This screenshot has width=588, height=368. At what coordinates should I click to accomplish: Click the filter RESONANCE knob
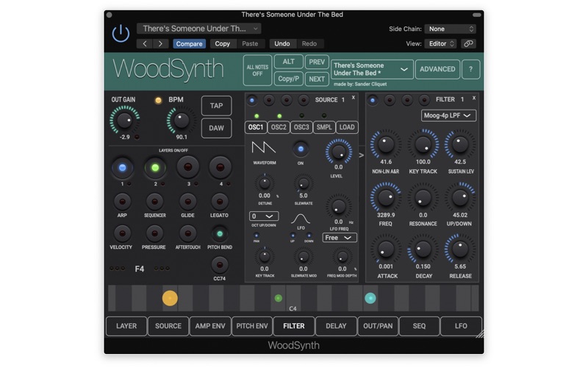coord(423,197)
